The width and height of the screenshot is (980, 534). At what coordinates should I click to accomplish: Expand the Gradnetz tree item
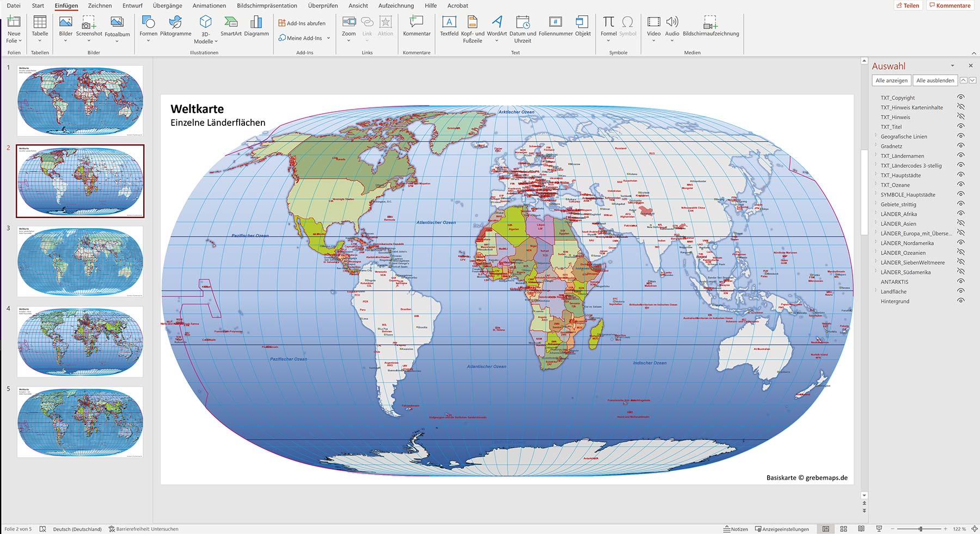coord(876,146)
